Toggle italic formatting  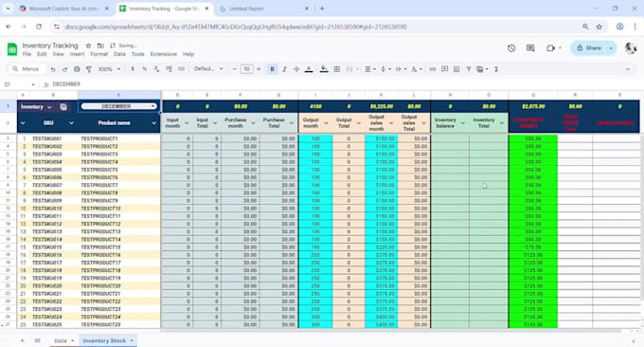(x=284, y=69)
